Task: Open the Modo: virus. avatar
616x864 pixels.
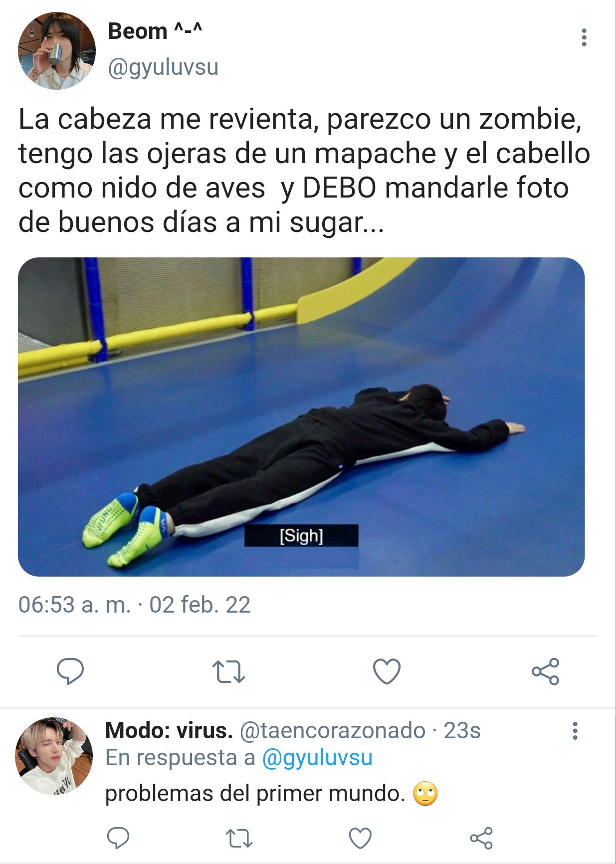Action: pyautogui.click(x=54, y=756)
